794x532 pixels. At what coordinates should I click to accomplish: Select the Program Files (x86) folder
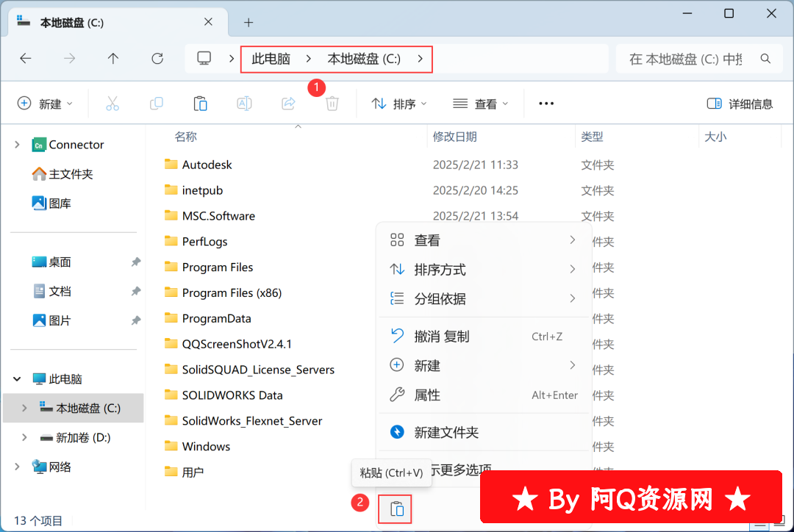tap(223, 292)
